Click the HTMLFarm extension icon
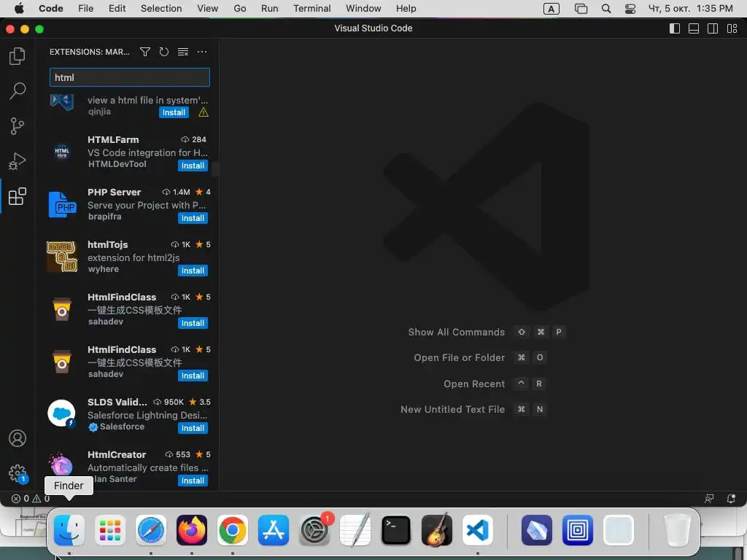 [62, 152]
